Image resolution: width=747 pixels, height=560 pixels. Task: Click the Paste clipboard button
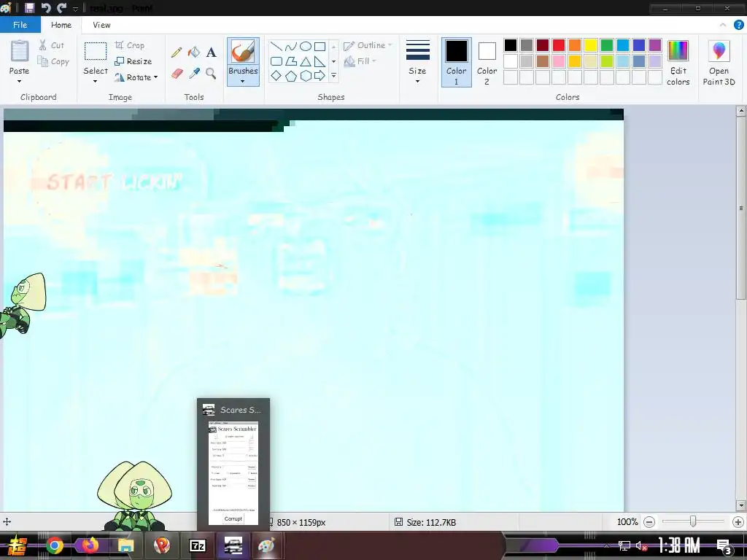click(20, 52)
